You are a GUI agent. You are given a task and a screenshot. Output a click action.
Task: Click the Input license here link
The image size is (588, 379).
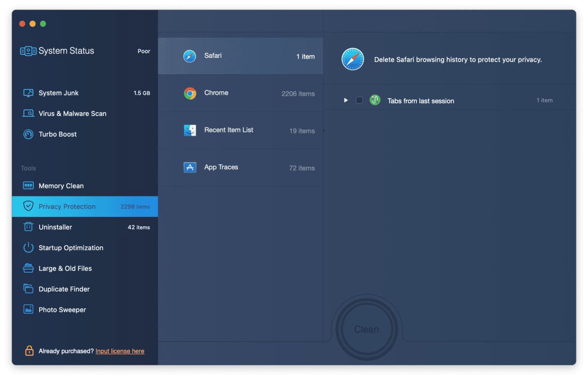(120, 351)
